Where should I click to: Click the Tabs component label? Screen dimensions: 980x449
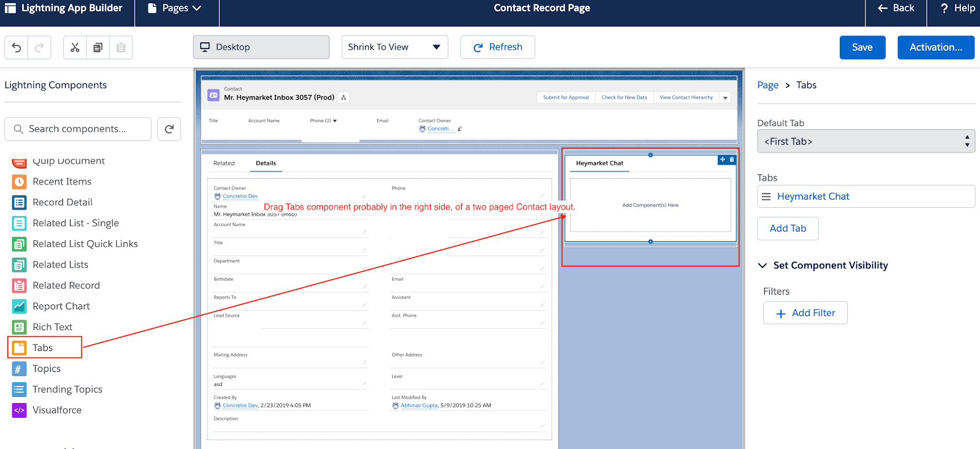43,348
